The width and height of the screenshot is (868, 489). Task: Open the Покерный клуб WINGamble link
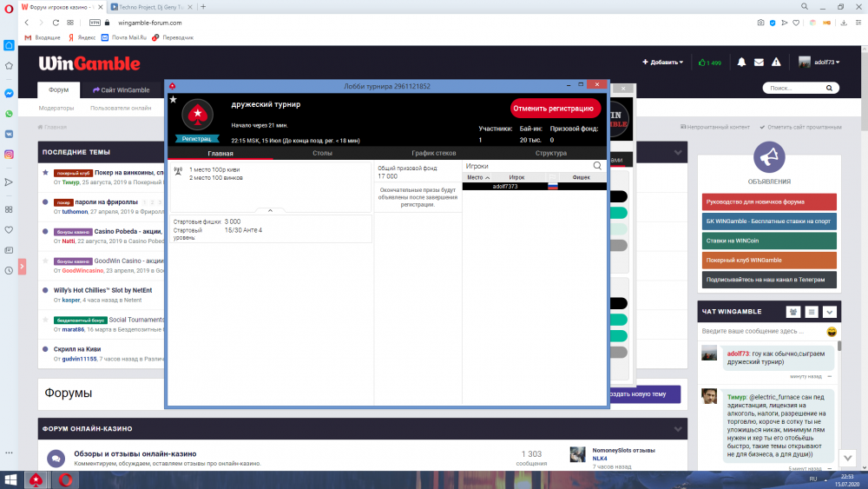point(769,260)
